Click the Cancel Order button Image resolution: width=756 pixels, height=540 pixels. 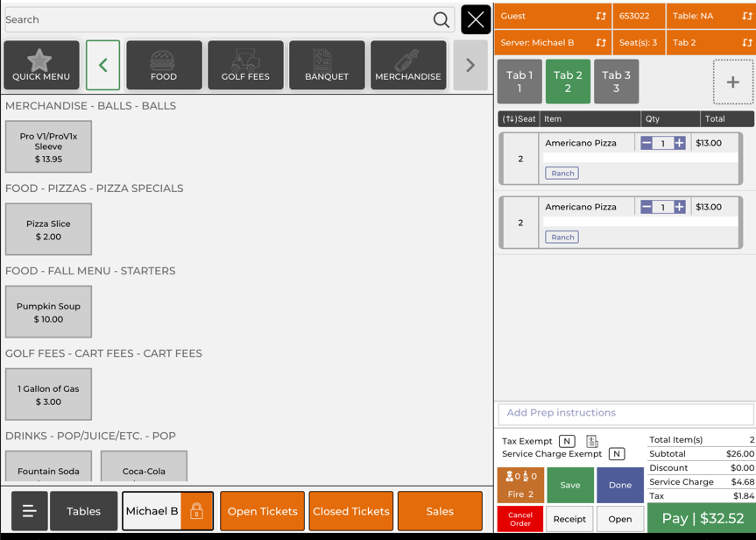(x=519, y=519)
